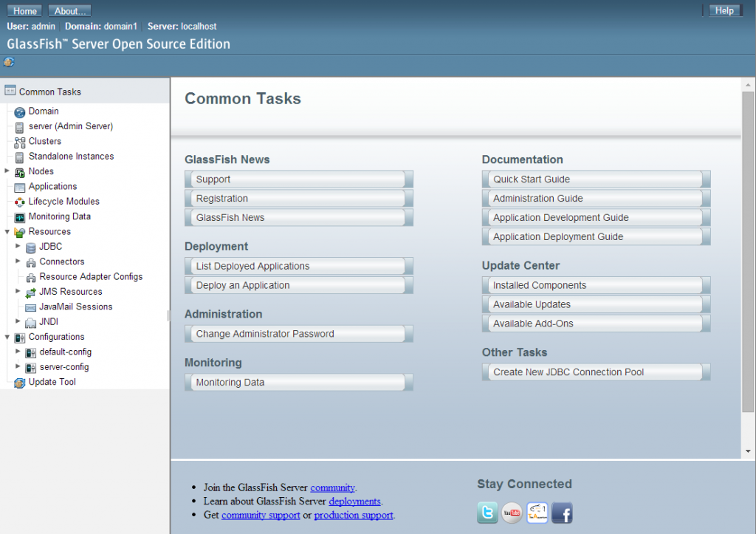Click the Home button in header

[x=25, y=11]
